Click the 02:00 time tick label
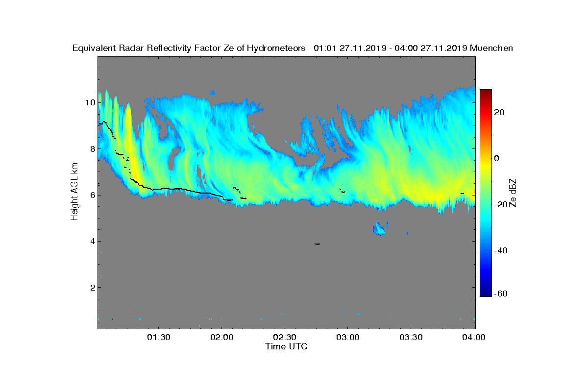Screen dimensions: 588x392 (221, 337)
